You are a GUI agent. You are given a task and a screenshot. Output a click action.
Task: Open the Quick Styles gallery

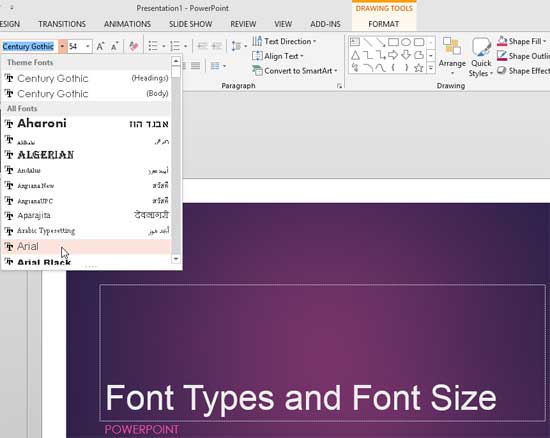coord(481,57)
